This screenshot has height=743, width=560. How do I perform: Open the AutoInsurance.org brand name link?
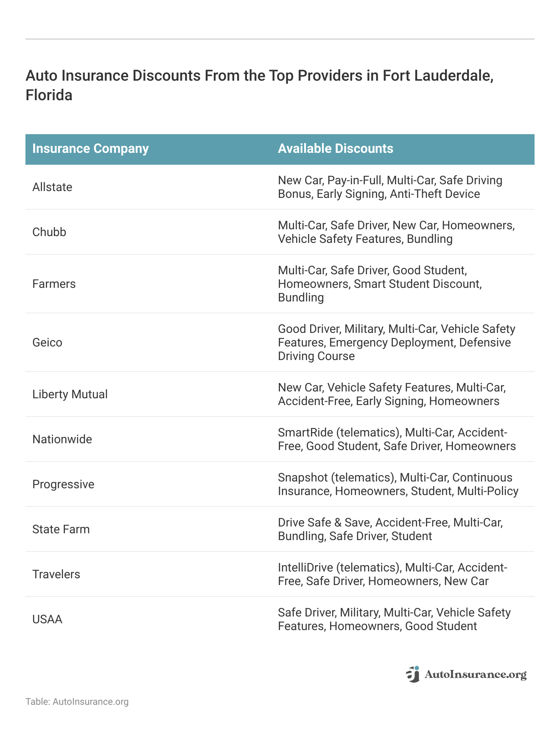tap(475, 675)
